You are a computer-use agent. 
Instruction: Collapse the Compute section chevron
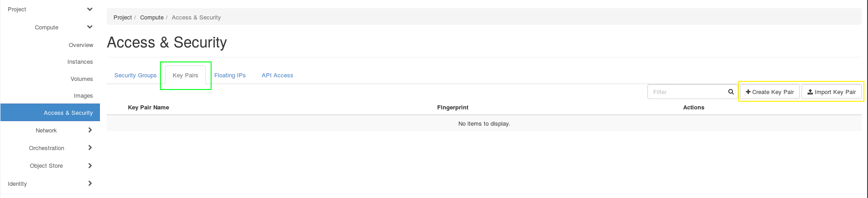click(90, 27)
